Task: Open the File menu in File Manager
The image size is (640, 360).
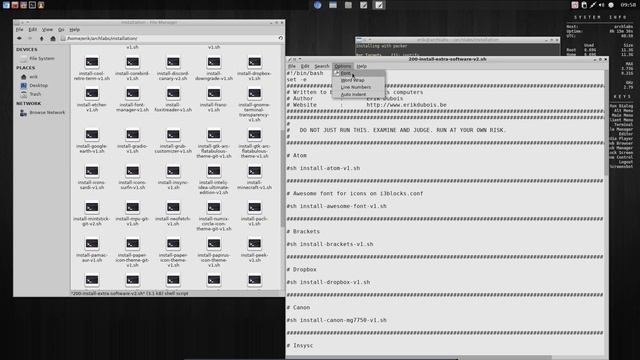Action: pyautogui.click(x=20, y=29)
